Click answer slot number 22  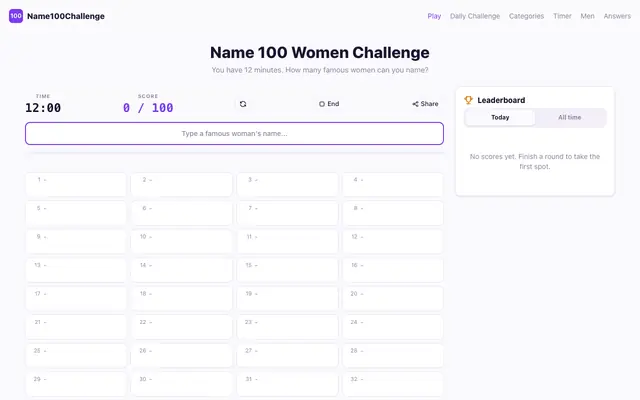tap(182, 327)
